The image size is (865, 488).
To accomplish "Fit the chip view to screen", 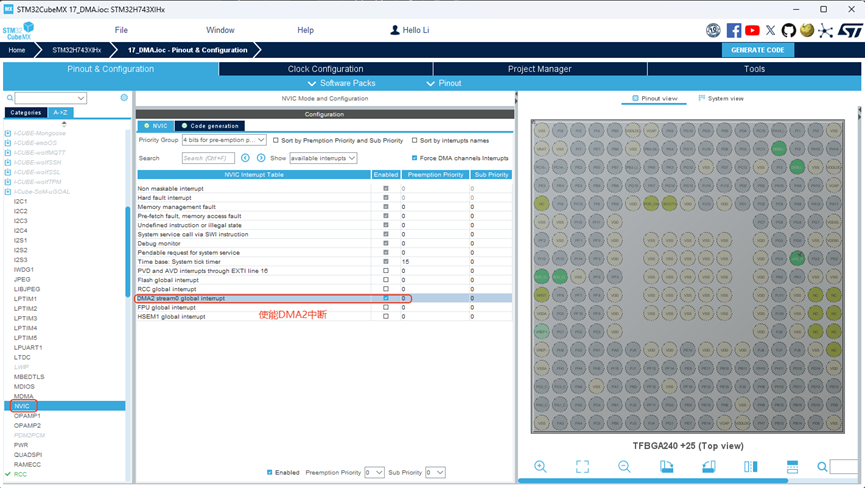I will tap(582, 466).
